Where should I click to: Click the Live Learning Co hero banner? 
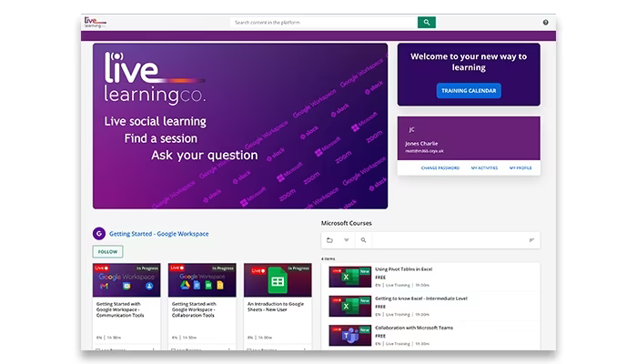pos(240,126)
